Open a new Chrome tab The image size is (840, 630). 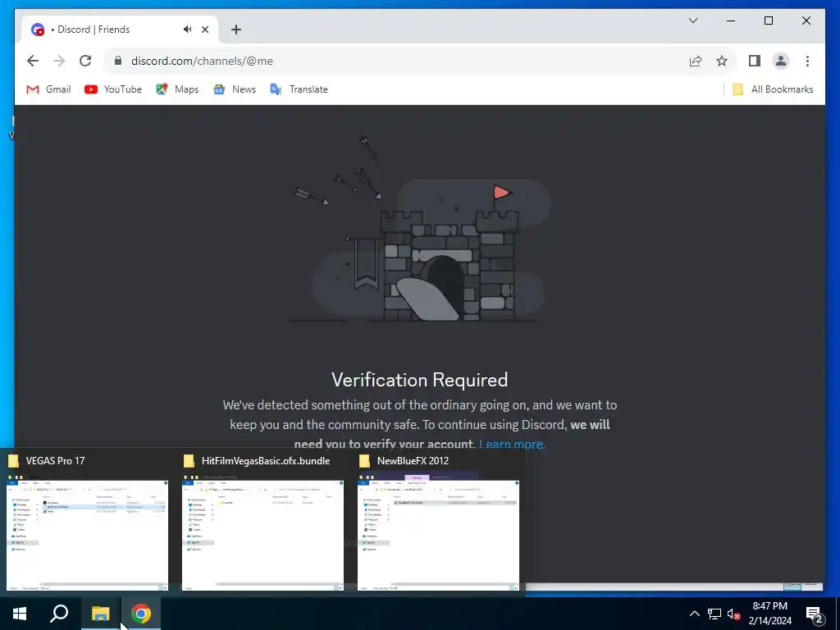click(x=236, y=30)
